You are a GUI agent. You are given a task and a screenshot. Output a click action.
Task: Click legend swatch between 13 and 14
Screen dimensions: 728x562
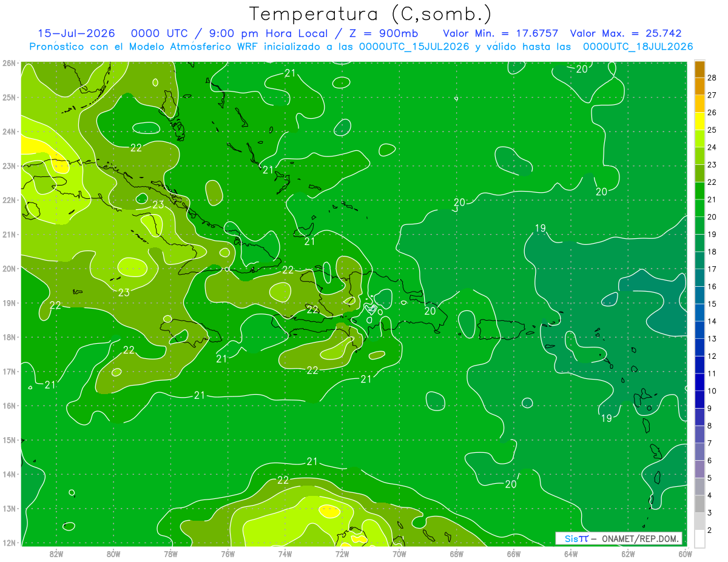[699, 330]
